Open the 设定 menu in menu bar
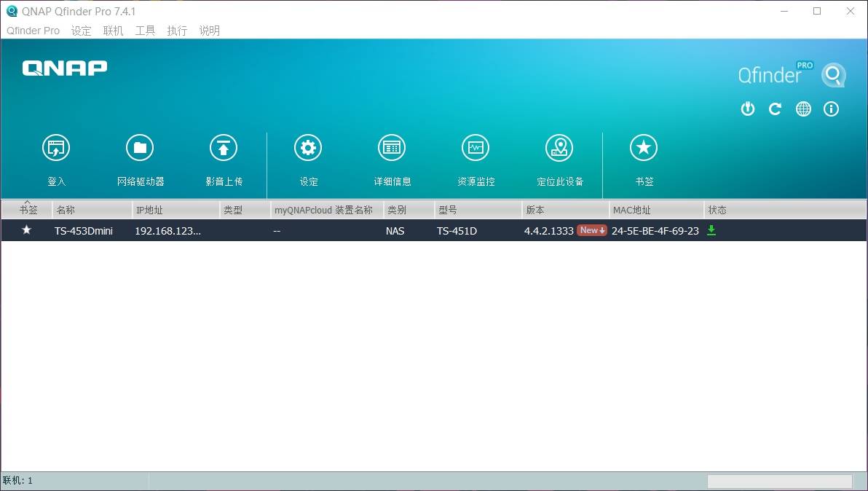 [81, 31]
